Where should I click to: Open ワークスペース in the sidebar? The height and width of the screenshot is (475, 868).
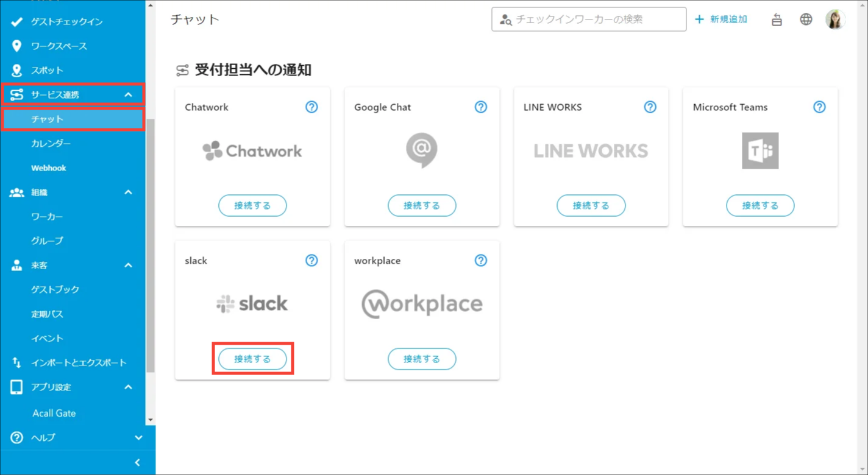coord(73,46)
